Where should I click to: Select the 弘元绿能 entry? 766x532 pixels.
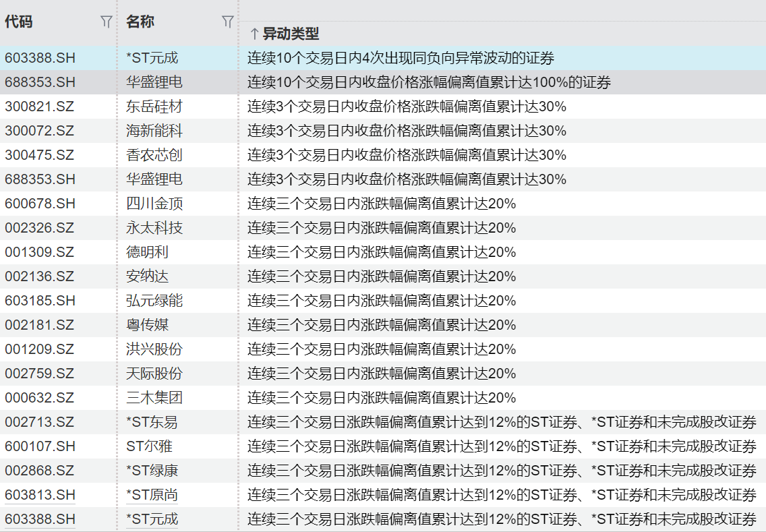pyautogui.click(x=154, y=301)
